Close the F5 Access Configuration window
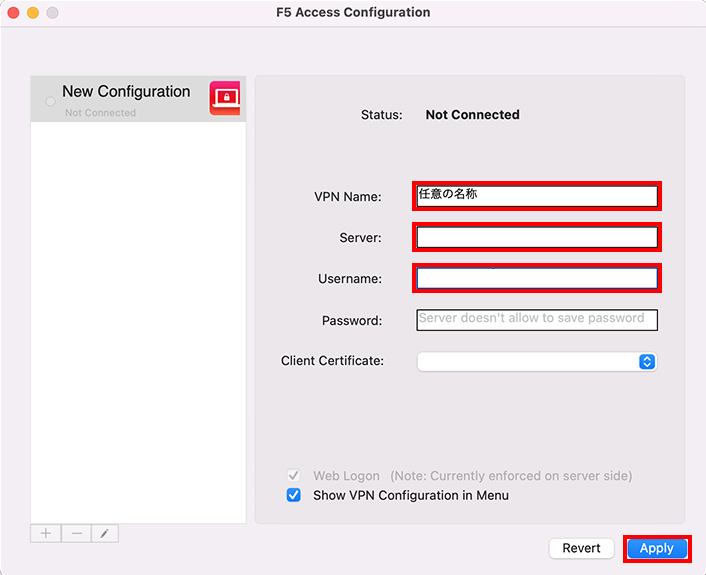Screen dimensions: 706x575 [x=14, y=13]
